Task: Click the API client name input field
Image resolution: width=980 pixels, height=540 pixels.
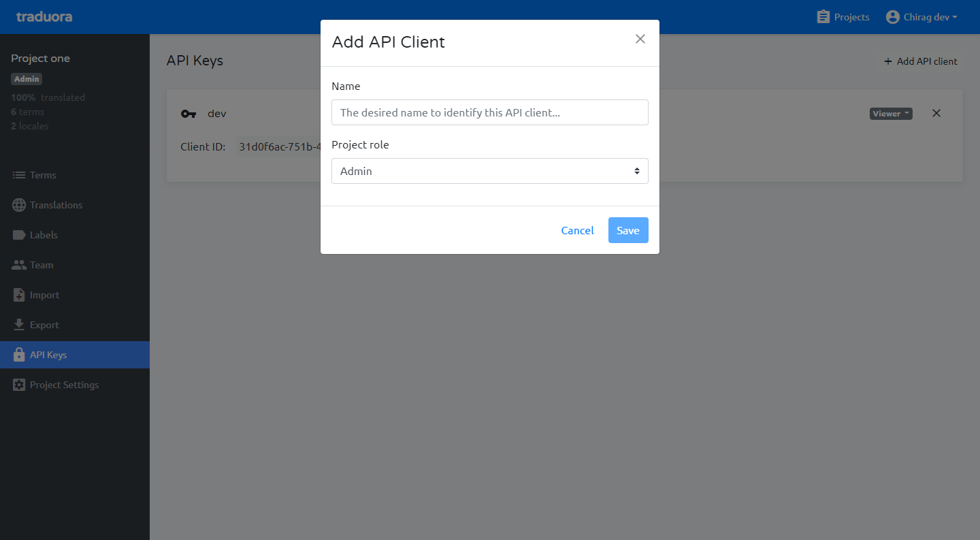Action: pos(489,112)
